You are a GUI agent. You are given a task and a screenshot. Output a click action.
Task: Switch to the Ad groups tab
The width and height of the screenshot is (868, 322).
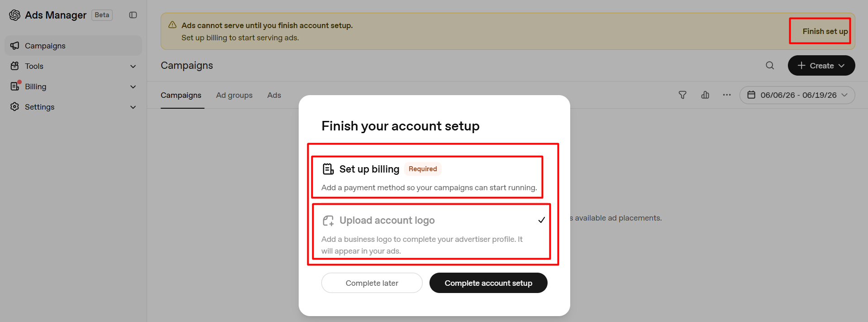click(234, 95)
